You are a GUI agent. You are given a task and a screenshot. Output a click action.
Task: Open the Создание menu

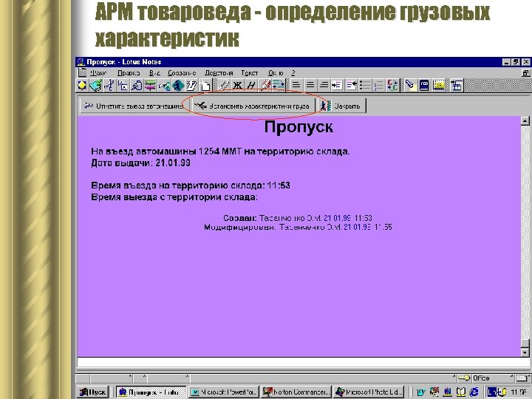[x=182, y=73]
